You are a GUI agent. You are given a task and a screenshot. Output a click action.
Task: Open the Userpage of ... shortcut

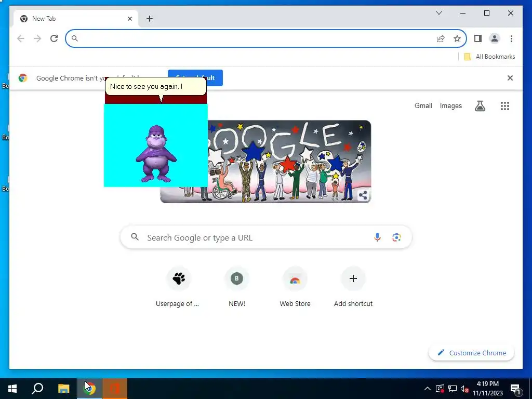click(x=179, y=288)
